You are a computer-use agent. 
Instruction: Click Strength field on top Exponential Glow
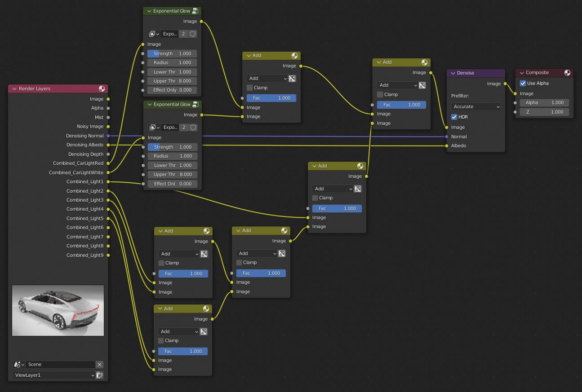(172, 53)
